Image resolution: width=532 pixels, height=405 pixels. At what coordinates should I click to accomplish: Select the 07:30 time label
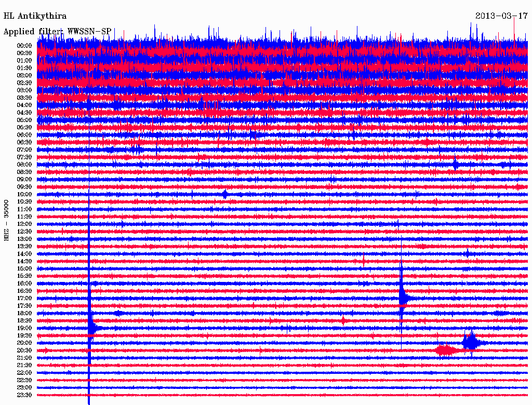point(24,157)
